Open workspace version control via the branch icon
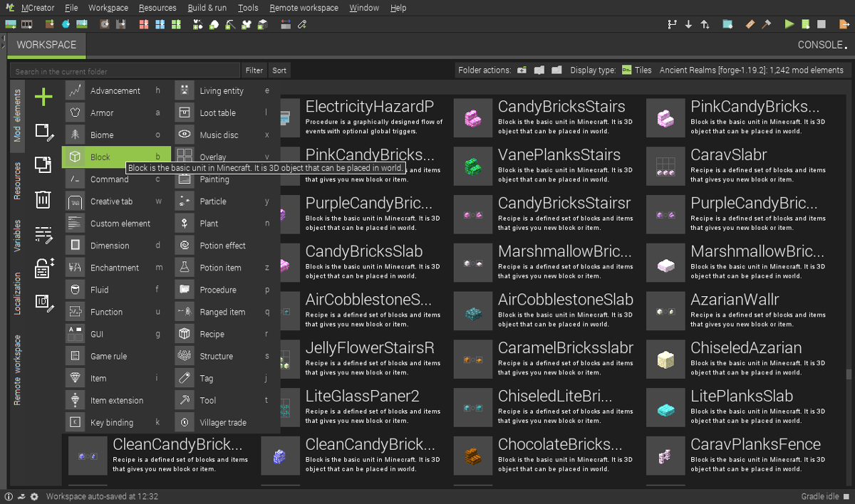Viewport: 855px width, 504px height. (671, 24)
